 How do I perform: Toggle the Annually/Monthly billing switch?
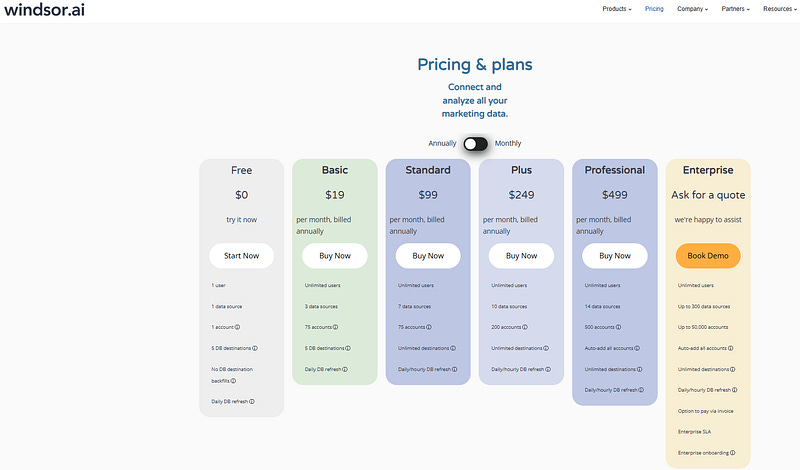tap(476, 144)
